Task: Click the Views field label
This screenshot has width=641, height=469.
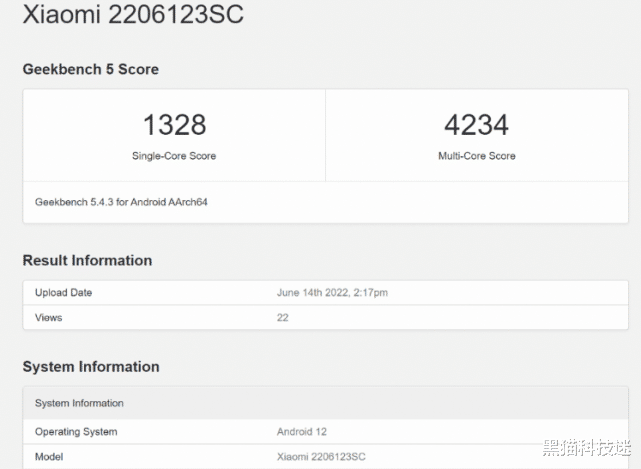Action: (48, 318)
